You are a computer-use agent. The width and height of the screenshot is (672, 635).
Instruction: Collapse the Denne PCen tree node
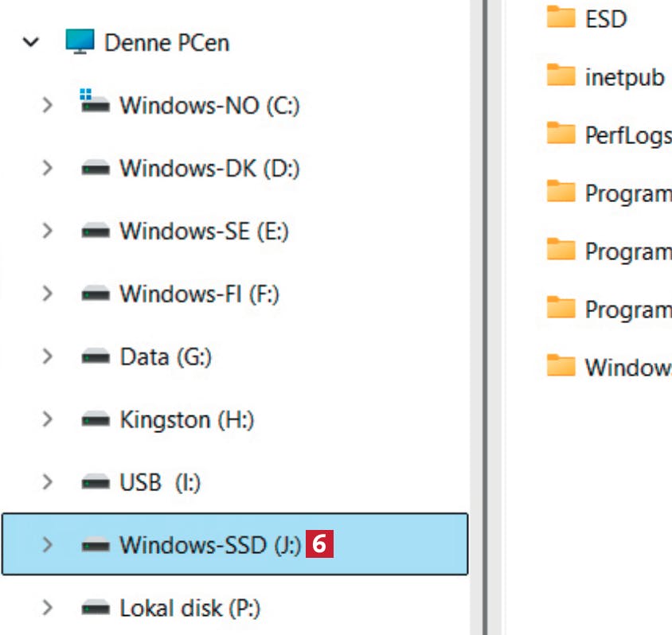(31, 42)
